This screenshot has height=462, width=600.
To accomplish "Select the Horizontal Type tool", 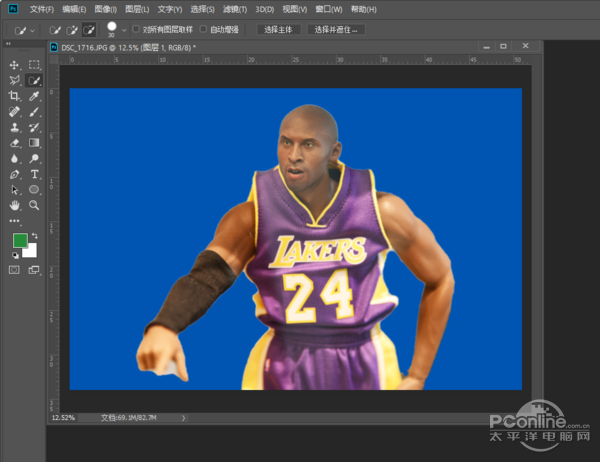I will coord(34,174).
